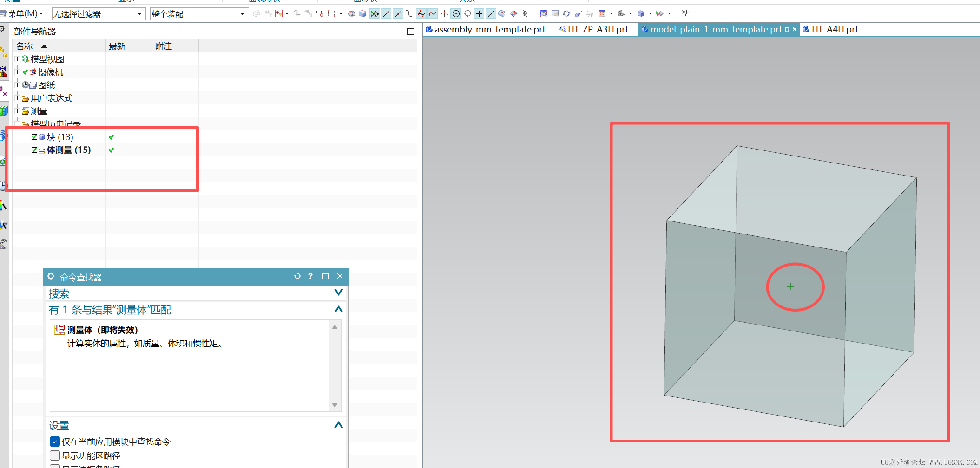Select the 体测量 (15) feature
Viewport: 980px width, 468px height.
(x=68, y=150)
